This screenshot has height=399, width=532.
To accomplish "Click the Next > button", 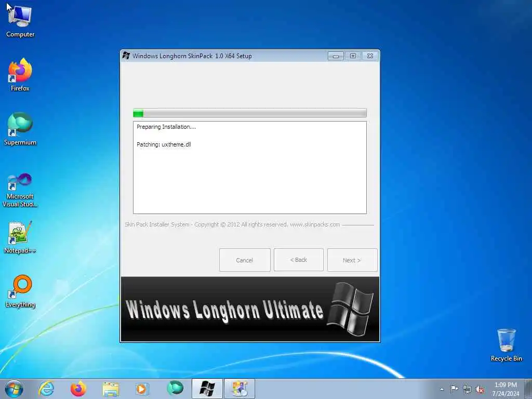I will click(352, 260).
